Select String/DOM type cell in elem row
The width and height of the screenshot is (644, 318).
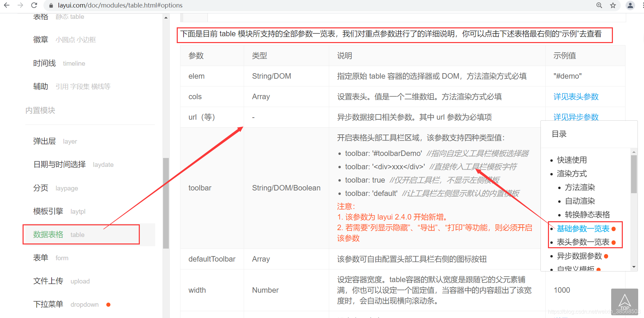coord(286,76)
